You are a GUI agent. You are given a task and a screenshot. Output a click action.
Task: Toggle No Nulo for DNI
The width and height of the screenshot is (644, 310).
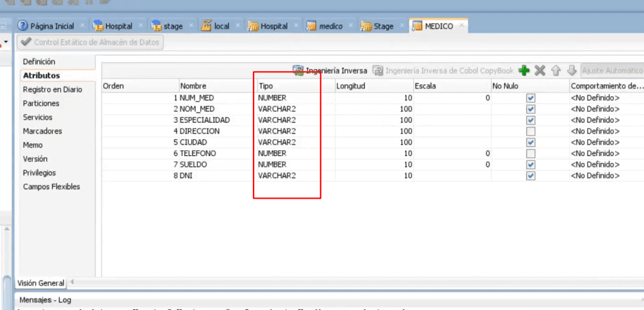pyautogui.click(x=531, y=175)
